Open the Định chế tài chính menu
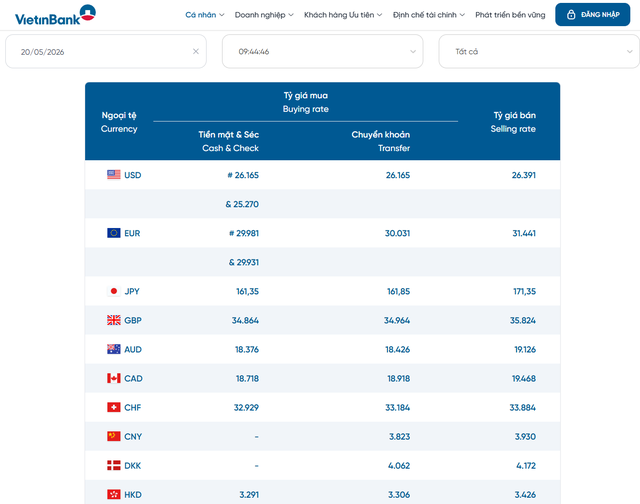 [429, 15]
